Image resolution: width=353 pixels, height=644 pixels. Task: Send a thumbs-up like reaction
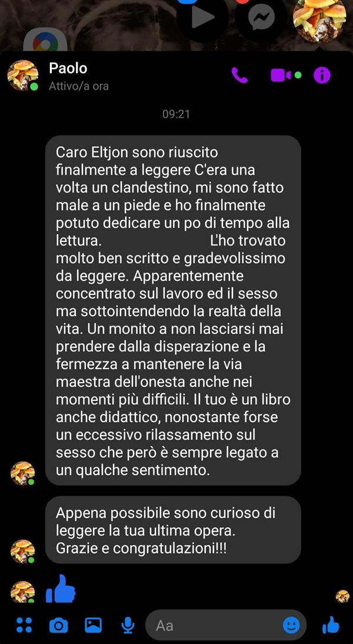click(331, 625)
